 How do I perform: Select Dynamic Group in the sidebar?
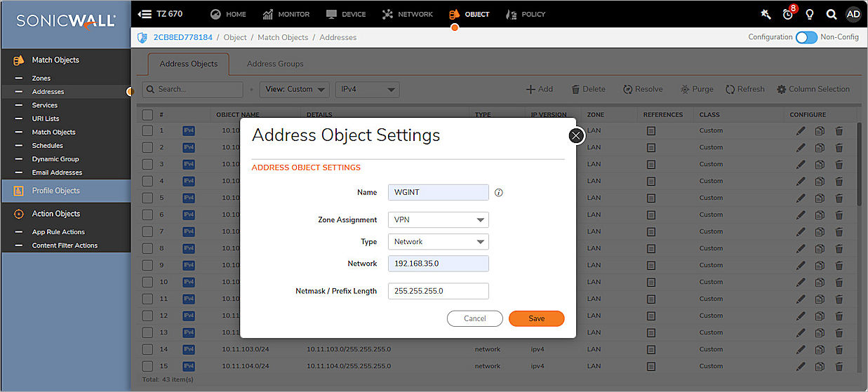coord(55,158)
